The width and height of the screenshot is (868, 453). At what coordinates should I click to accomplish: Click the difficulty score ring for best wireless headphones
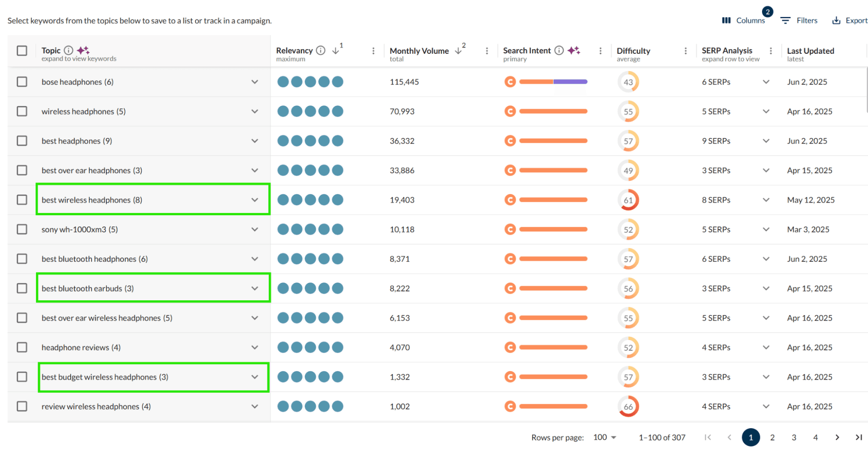pyautogui.click(x=628, y=200)
